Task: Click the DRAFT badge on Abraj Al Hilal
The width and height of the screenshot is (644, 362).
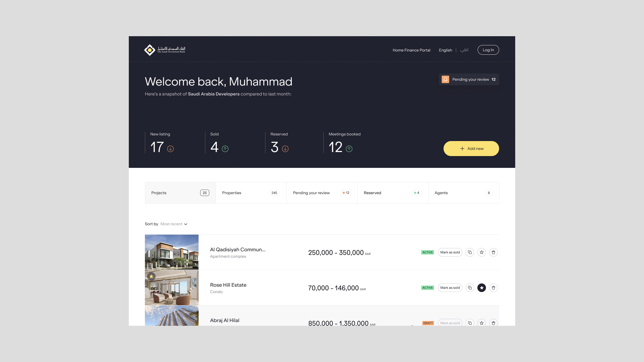Action: [x=428, y=323]
